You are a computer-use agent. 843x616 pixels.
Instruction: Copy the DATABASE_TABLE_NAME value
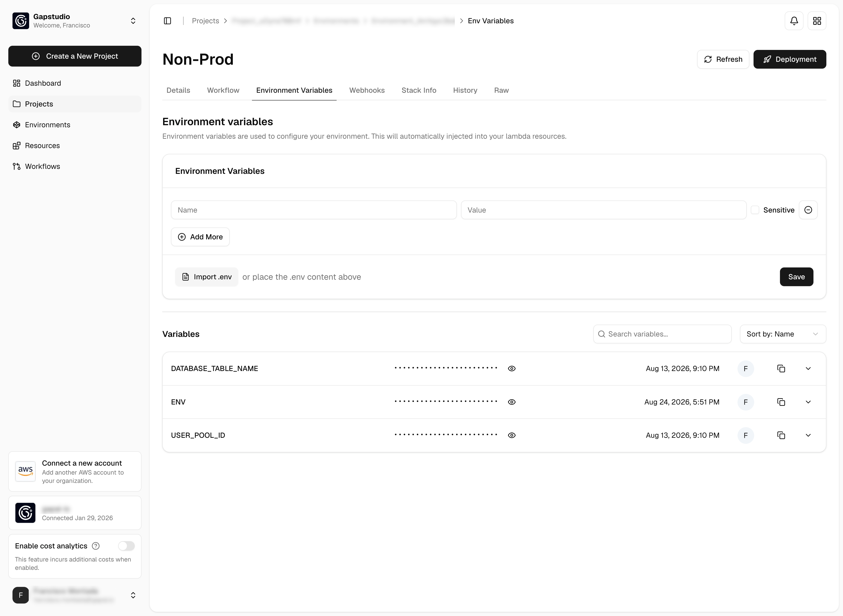click(x=781, y=368)
